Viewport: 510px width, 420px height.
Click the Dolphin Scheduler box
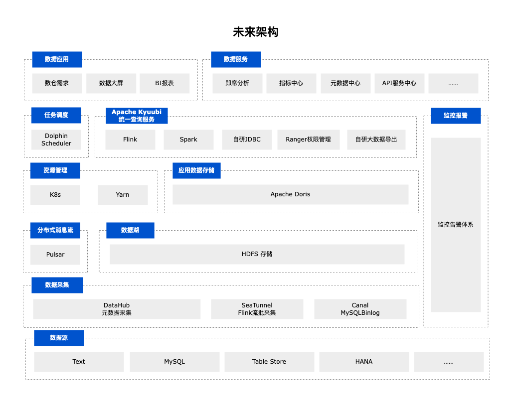56,140
